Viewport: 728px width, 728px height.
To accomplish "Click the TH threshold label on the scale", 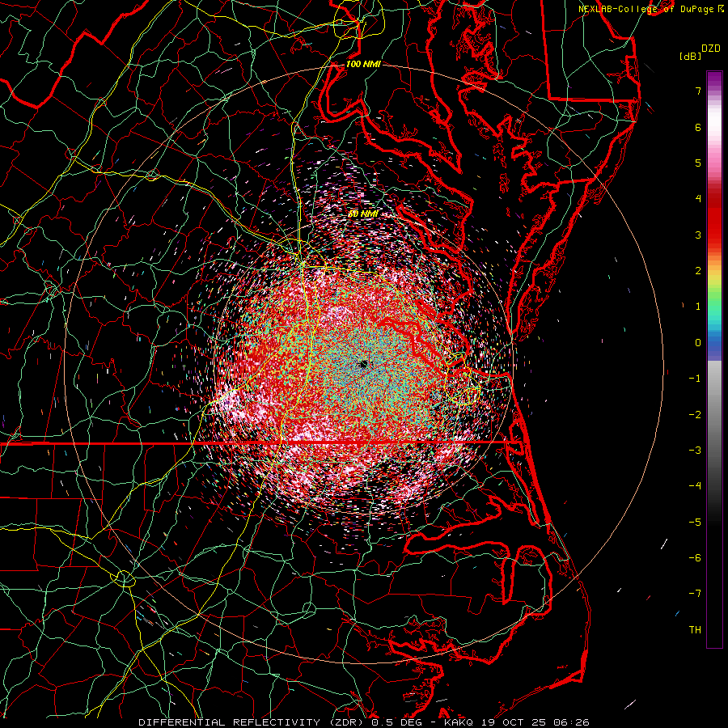I will 695,629.
